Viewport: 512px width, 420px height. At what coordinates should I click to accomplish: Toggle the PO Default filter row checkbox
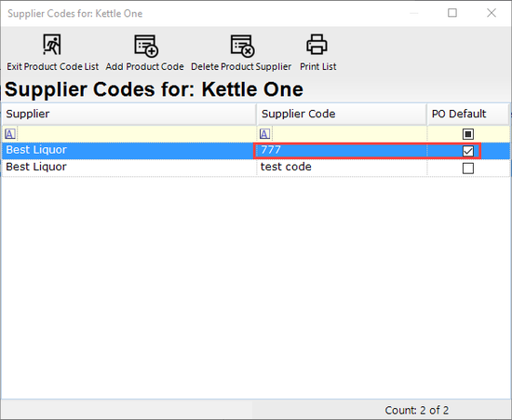468,134
